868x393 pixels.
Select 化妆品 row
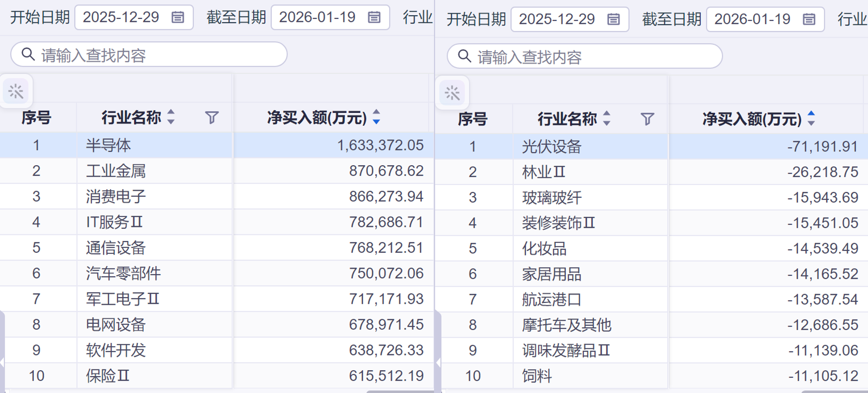point(652,248)
